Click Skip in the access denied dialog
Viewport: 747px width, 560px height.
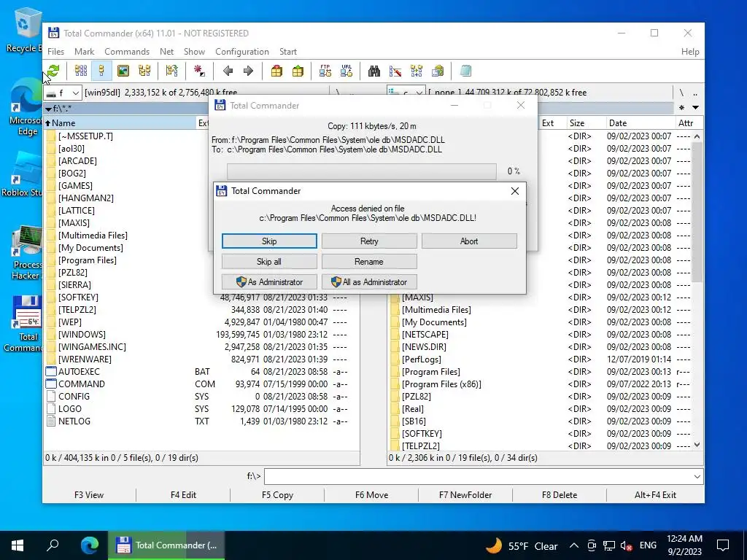coord(269,241)
